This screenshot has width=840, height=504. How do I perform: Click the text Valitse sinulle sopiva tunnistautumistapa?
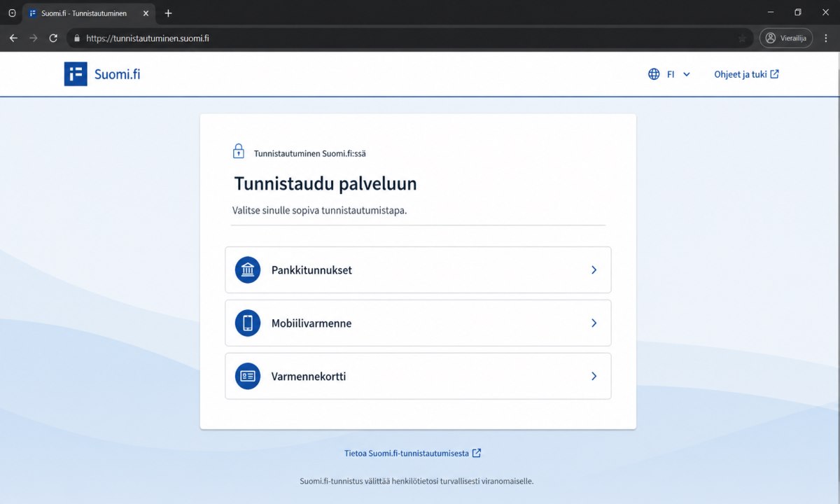(x=319, y=210)
